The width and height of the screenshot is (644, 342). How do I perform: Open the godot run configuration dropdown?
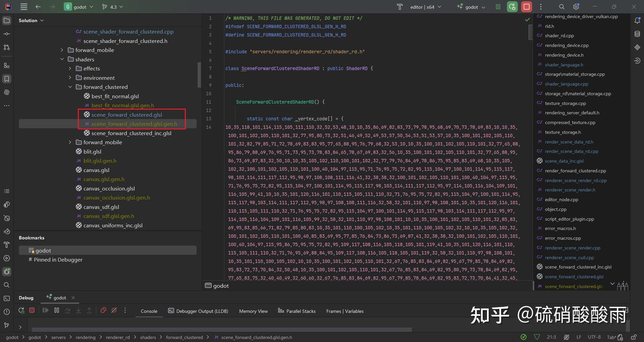coord(471,7)
